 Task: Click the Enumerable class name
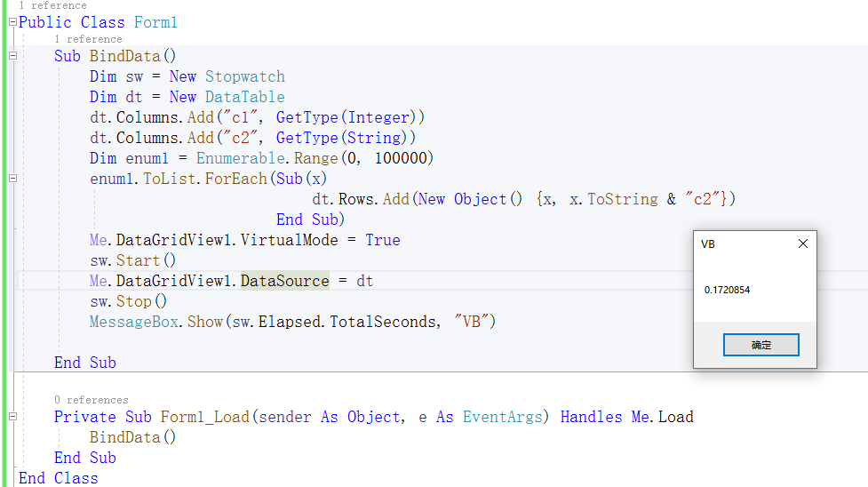240,158
